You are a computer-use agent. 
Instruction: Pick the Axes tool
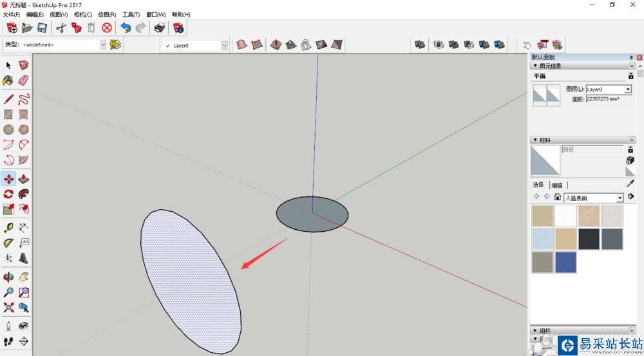8,258
